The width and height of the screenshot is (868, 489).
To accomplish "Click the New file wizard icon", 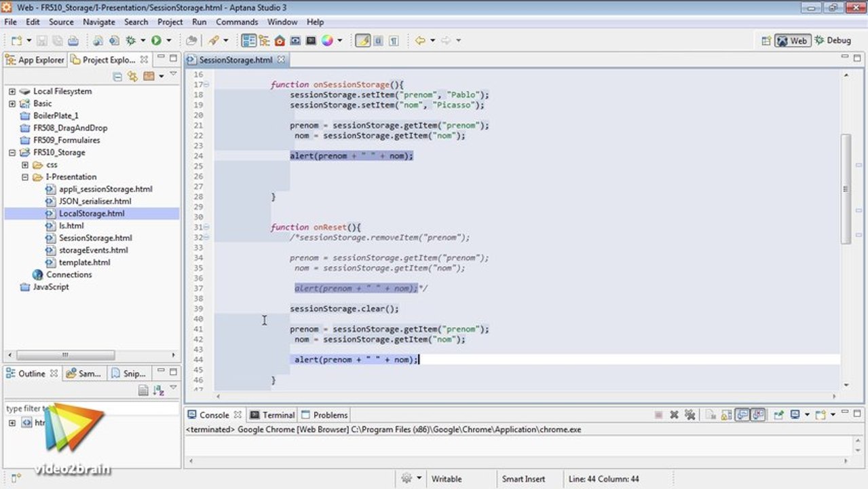I will [16, 41].
